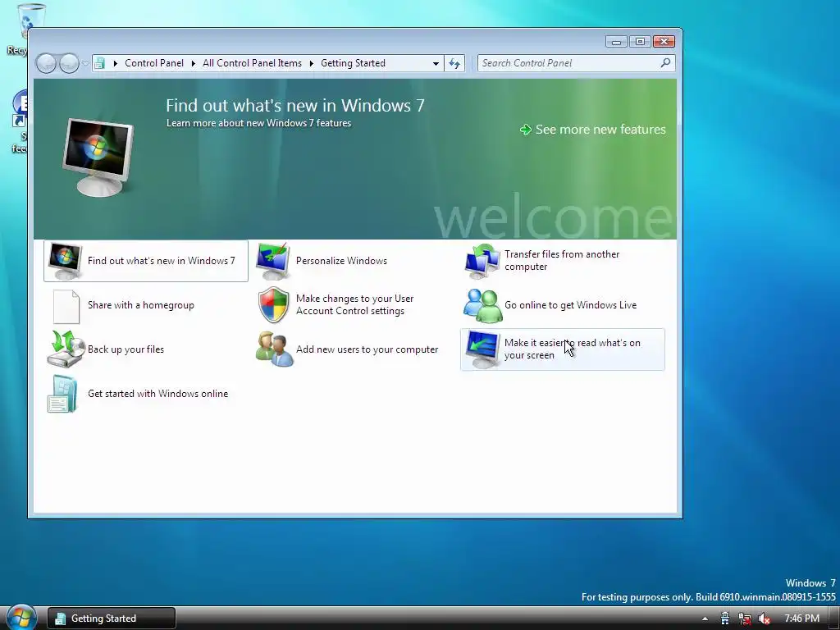The width and height of the screenshot is (840, 630).
Task: Go forward with the Forward arrow button
Action: coord(69,63)
